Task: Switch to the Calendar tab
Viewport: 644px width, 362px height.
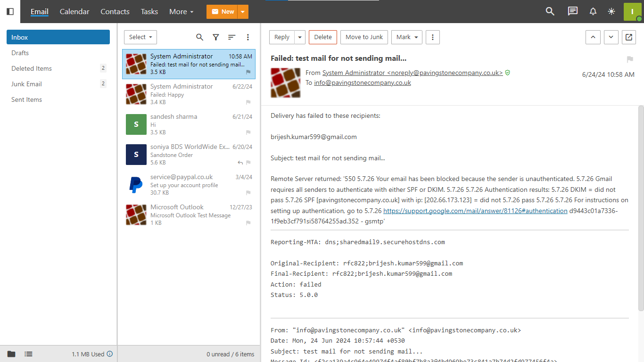Action: point(74,11)
